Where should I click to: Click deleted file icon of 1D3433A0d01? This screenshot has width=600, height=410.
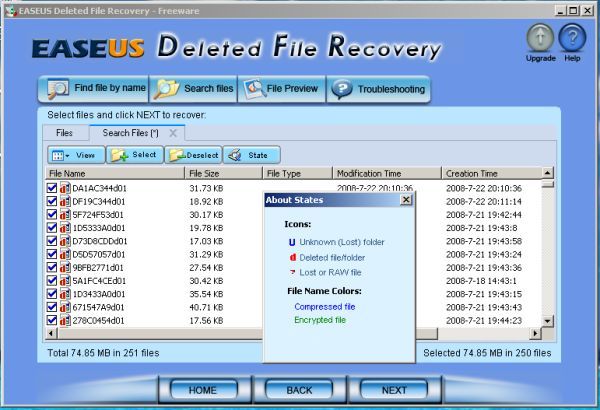65,294
